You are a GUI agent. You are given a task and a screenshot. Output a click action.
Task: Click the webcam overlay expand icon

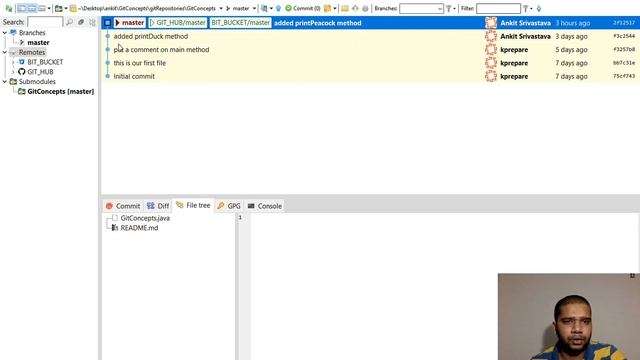click(632, 276)
